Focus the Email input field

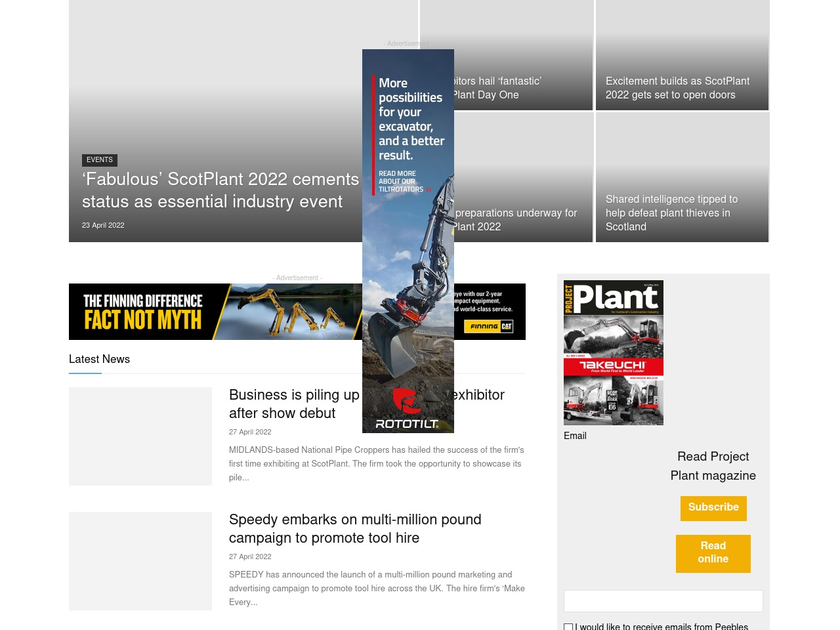tap(663, 601)
